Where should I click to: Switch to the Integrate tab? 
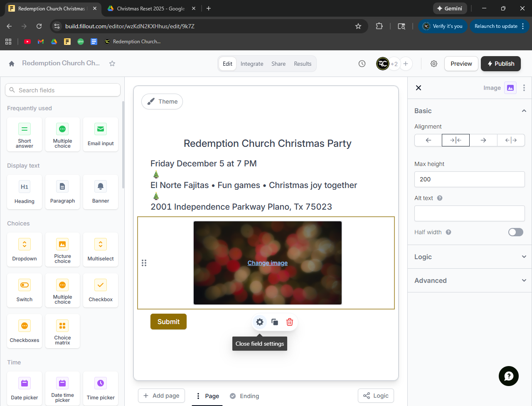pyautogui.click(x=252, y=64)
